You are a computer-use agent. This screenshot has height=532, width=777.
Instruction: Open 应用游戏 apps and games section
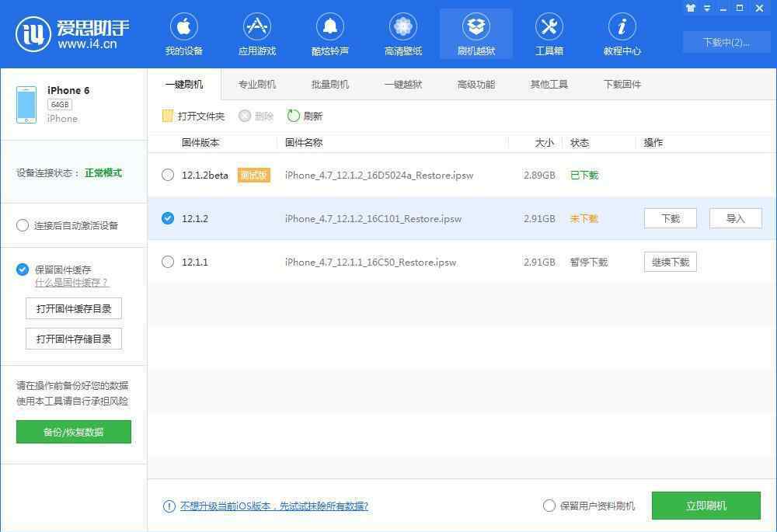(x=256, y=34)
